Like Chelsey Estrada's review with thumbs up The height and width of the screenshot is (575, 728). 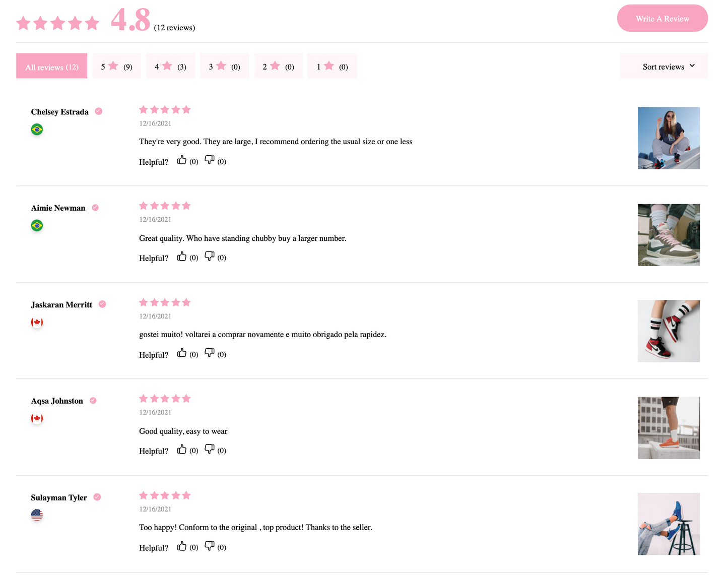pyautogui.click(x=182, y=160)
